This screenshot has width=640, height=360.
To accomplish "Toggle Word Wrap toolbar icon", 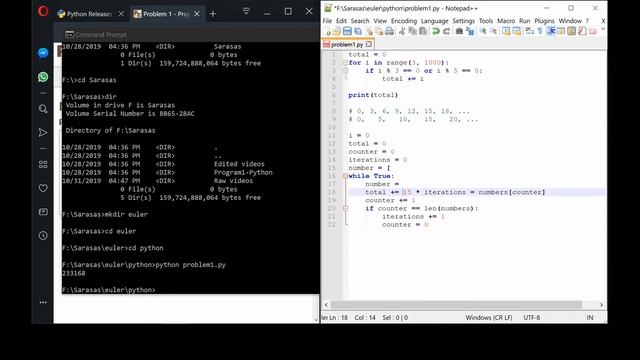I will click(x=529, y=31).
